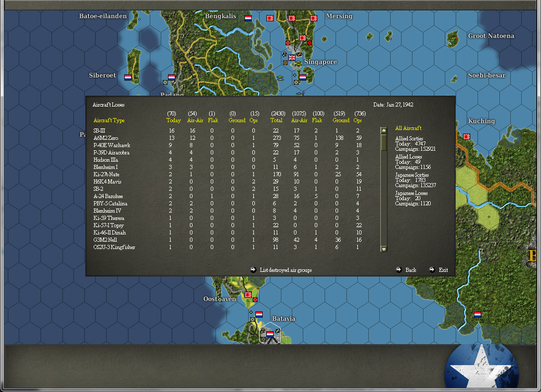Select the H6K4 Mavis row

[228, 181]
